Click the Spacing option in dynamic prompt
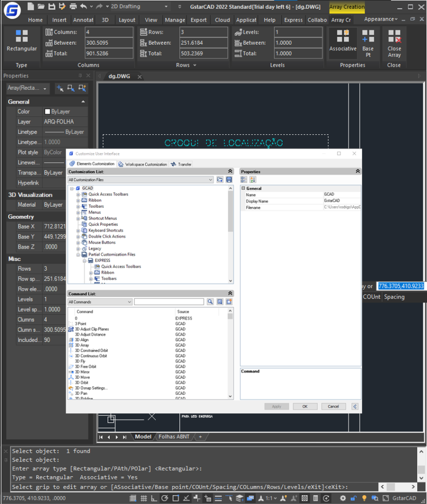 [394, 297]
